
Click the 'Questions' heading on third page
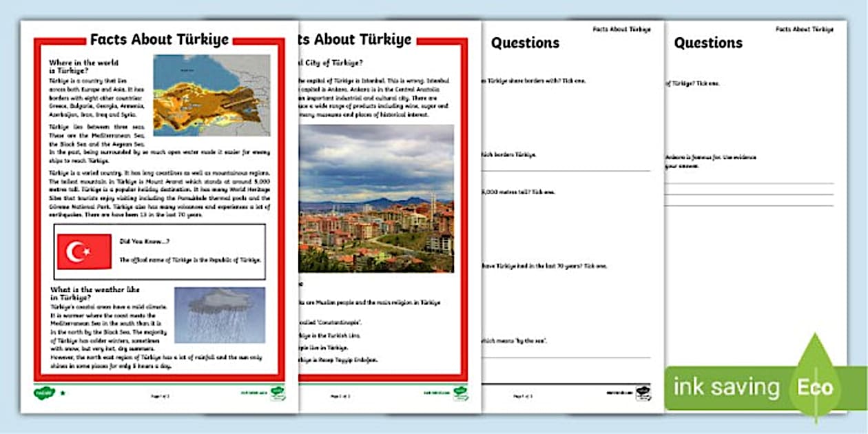525,43
